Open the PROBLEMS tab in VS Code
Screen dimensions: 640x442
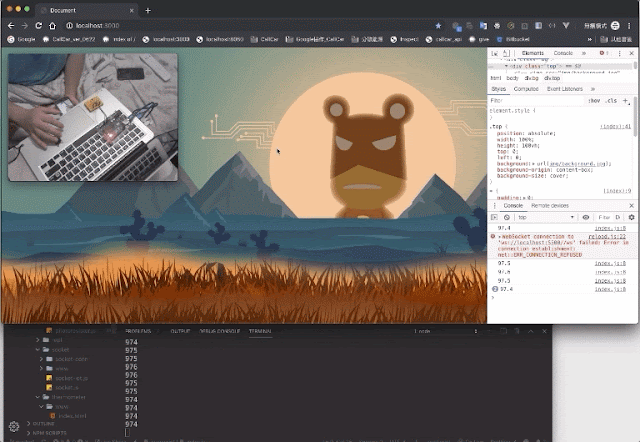(138, 331)
